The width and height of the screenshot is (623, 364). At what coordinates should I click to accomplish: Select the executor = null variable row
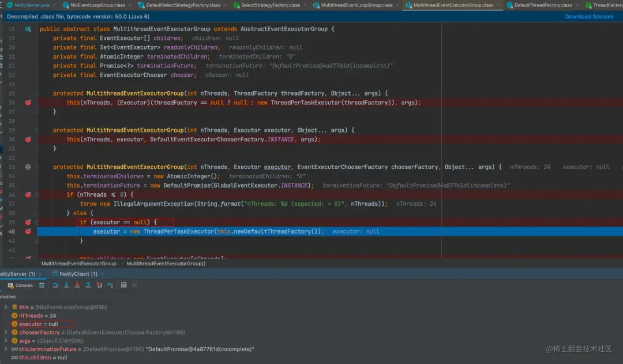click(311, 324)
